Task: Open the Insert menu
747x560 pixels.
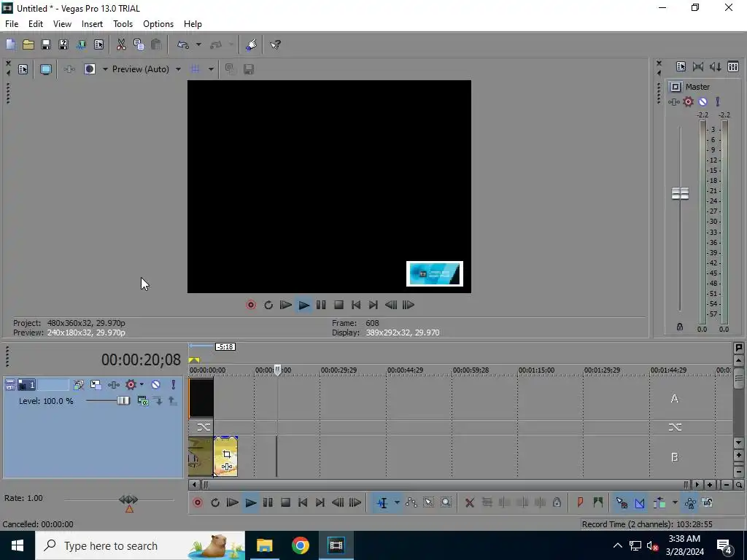Action: [92, 24]
